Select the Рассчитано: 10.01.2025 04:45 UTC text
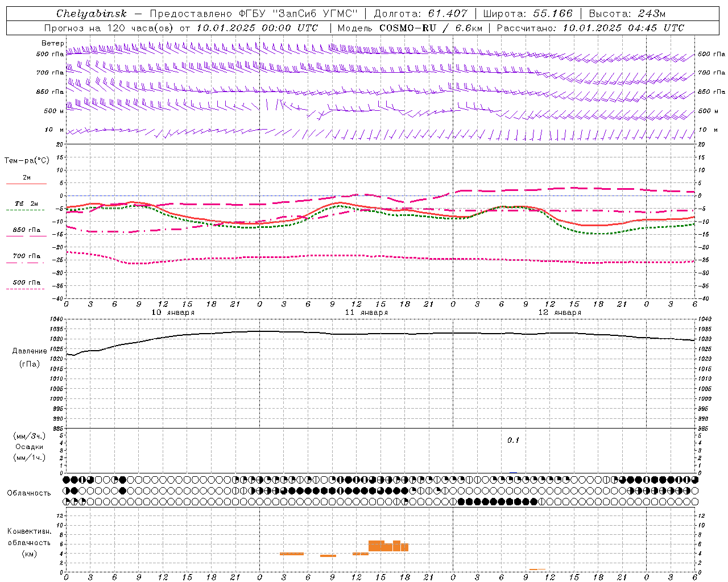Viewport: 728px width, 582px height. (590, 28)
